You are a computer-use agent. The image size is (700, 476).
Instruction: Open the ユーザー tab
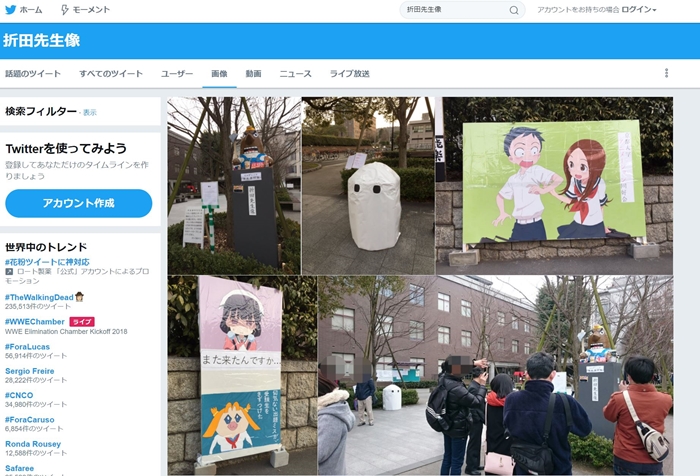177,74
